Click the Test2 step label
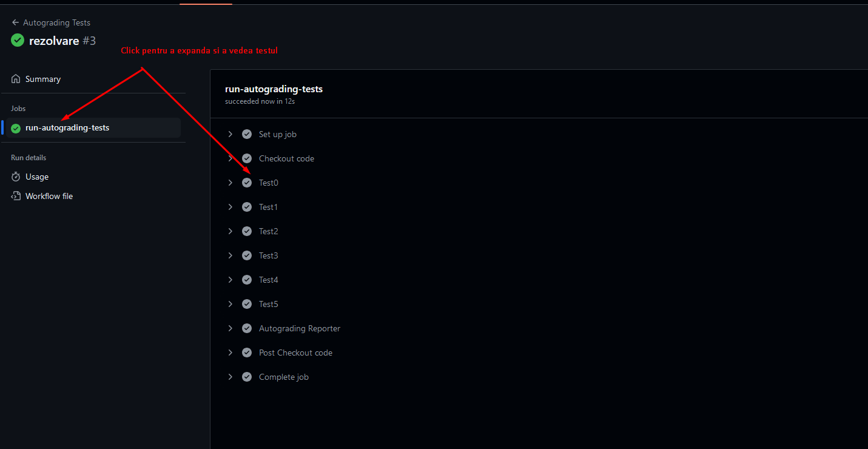 pos(269,231)
